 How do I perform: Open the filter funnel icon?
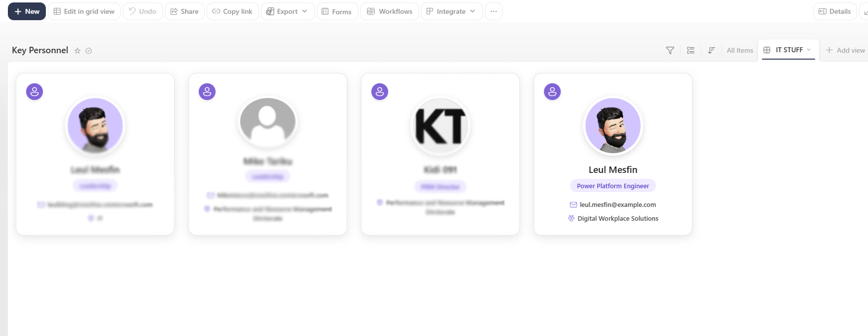670,50
